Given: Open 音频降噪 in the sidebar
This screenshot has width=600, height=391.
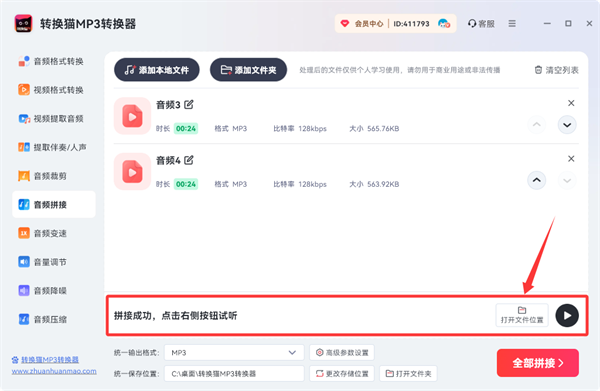Looking at the screenshot, I should 42,290.
